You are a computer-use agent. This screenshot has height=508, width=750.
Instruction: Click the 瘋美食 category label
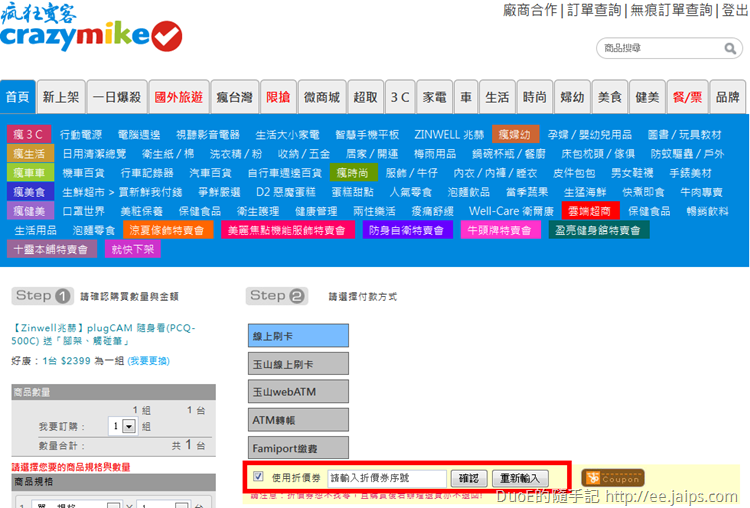30,192
